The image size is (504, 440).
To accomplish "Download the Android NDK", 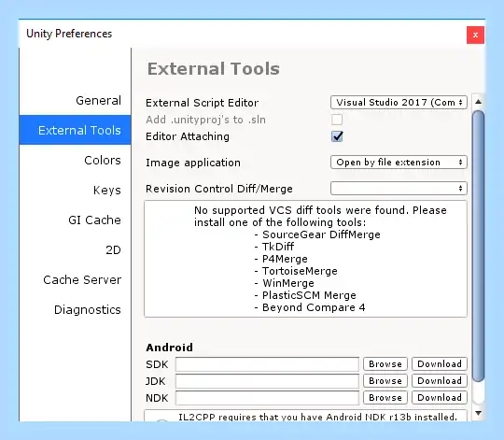I will pyautogui.click(x=440, y=398).
